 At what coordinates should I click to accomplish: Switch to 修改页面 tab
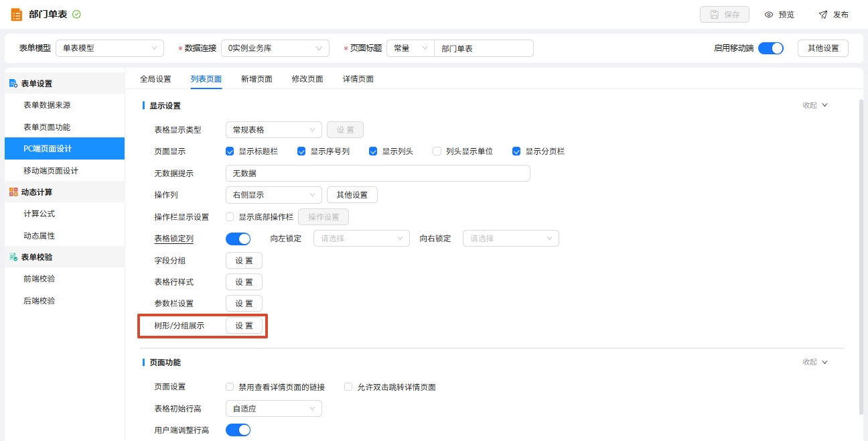[x=307, y=79]
